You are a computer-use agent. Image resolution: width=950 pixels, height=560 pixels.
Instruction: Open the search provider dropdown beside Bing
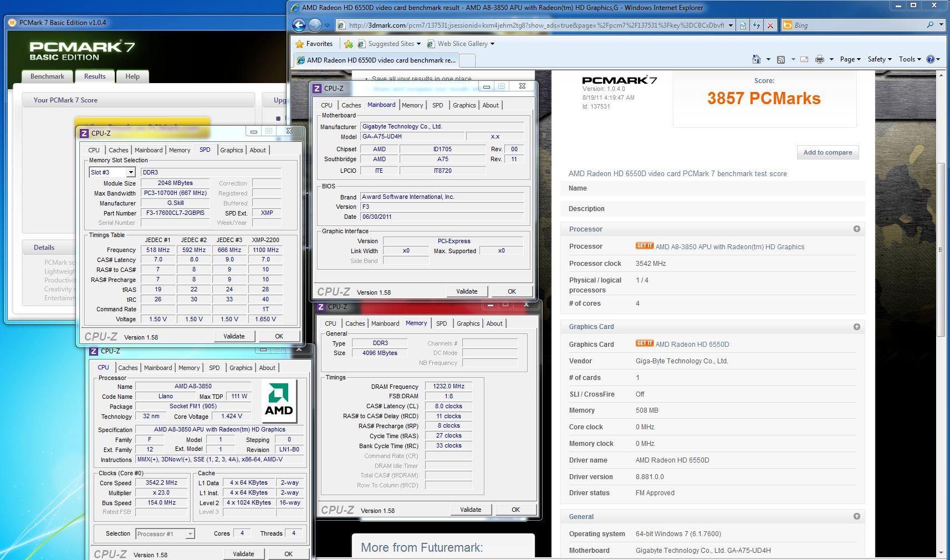(x=941, y=25)
